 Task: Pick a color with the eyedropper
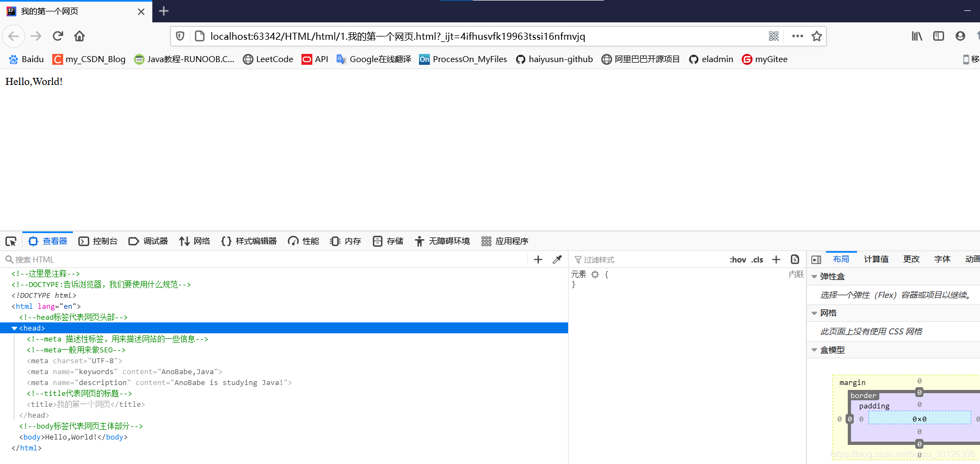(557, 260)
